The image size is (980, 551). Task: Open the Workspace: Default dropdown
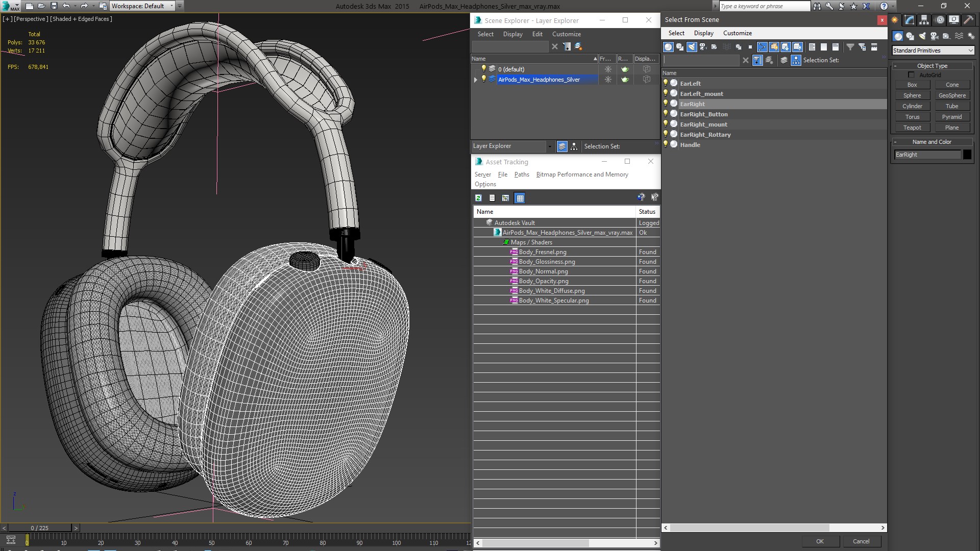click(143, 6)
